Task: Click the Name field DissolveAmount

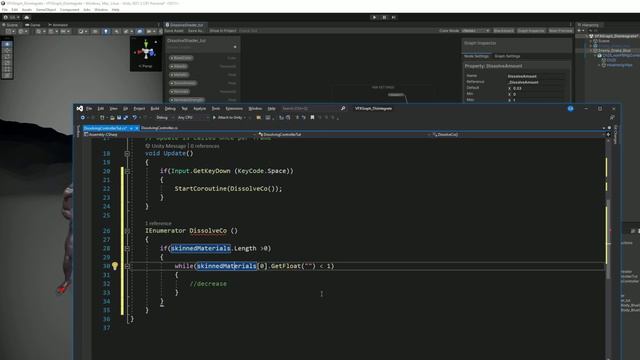Action: (537, 76)
